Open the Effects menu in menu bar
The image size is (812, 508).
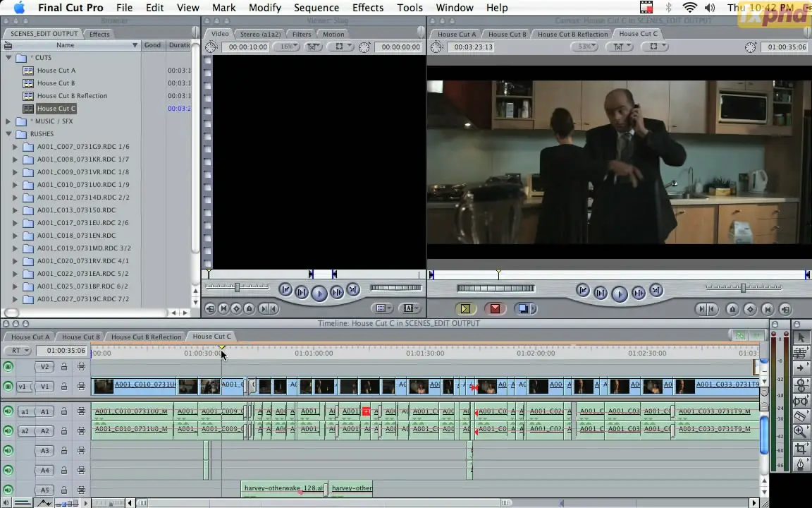tap(368, 8)
